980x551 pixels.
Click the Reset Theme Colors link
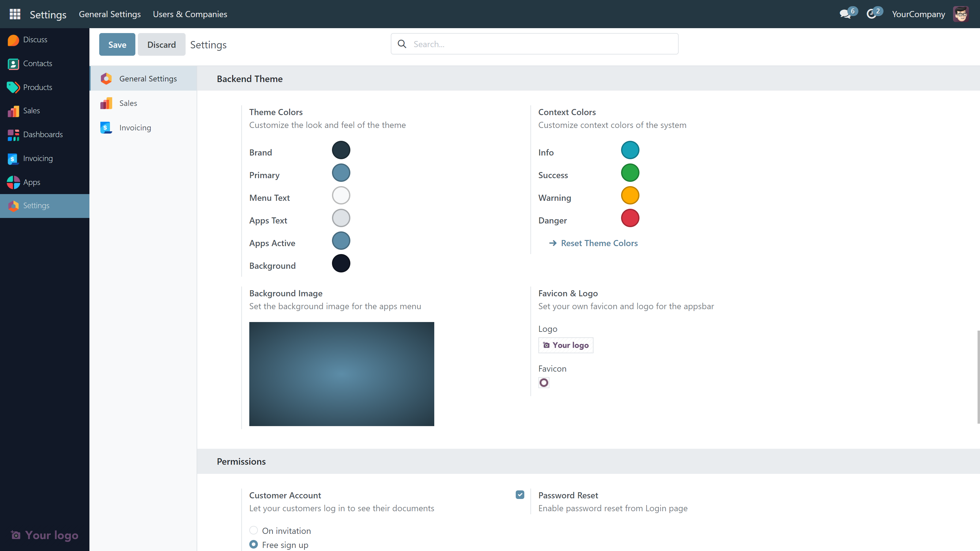click(599, 243)
